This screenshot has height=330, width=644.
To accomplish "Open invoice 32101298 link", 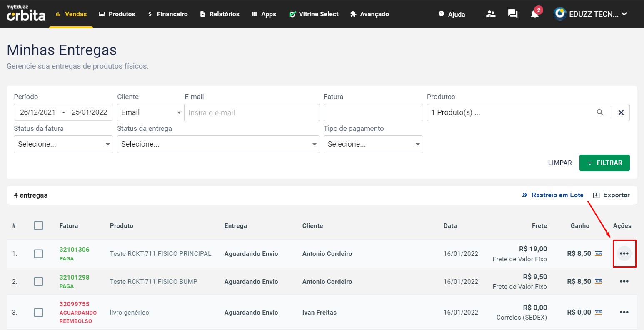I will [75, 277].
